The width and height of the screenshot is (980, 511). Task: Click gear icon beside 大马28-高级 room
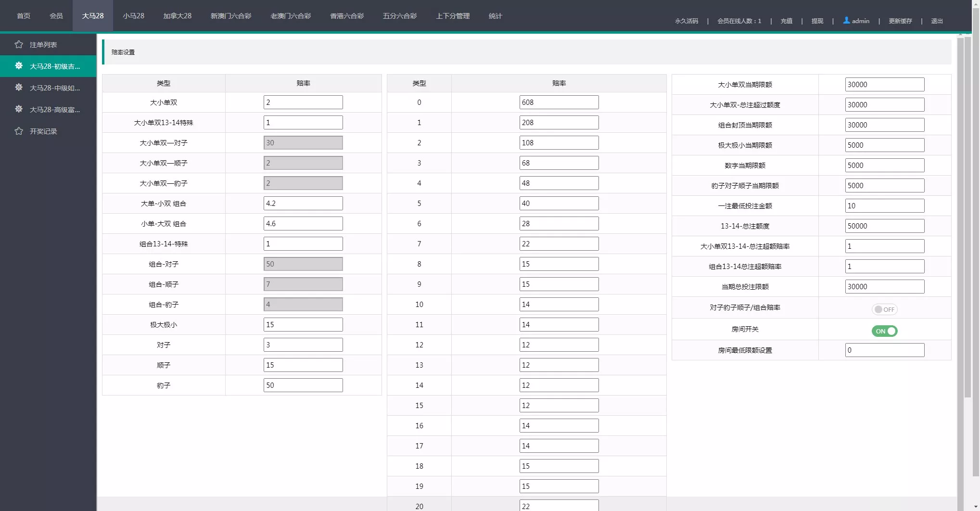[19, 109]
